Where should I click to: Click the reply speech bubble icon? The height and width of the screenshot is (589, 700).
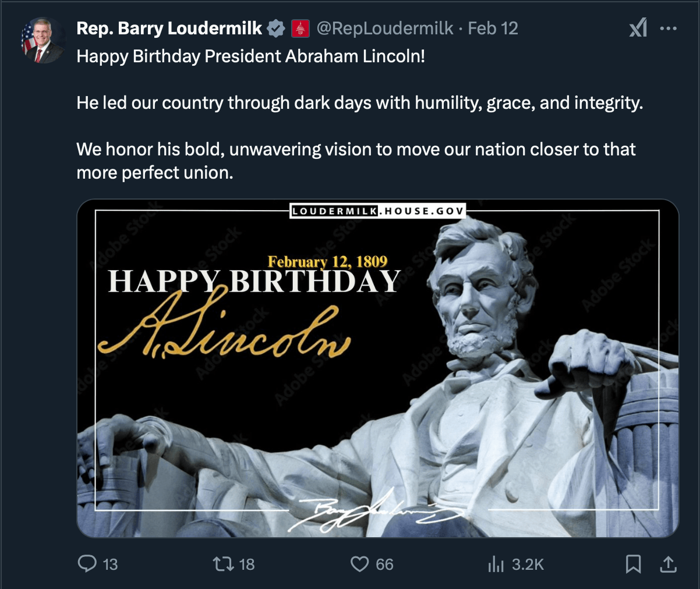click(87, 563)
